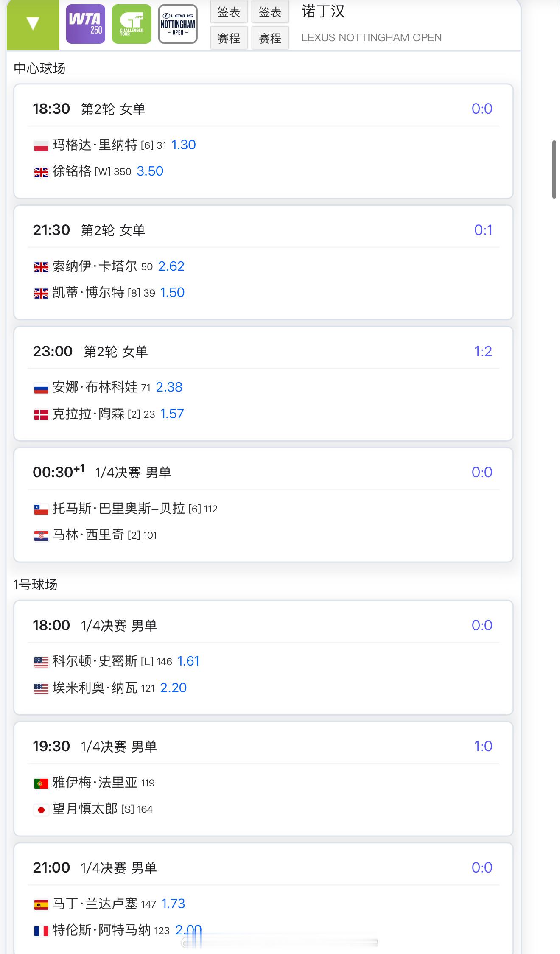Click the 3.50 odds for 徐铭格

pos(150,171)
